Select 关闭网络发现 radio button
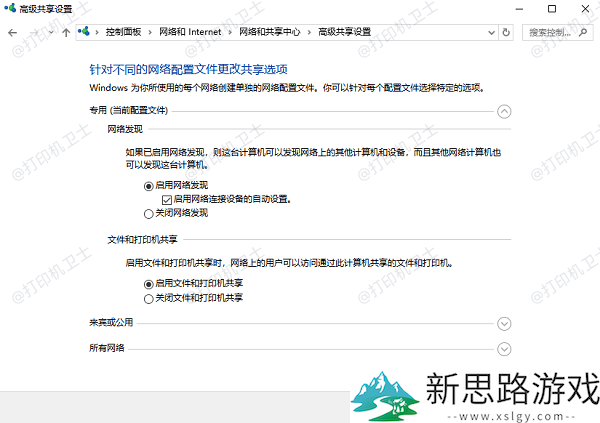Image resolution: width=600 pixels, height=423 pixels. [x=148, y=214]
